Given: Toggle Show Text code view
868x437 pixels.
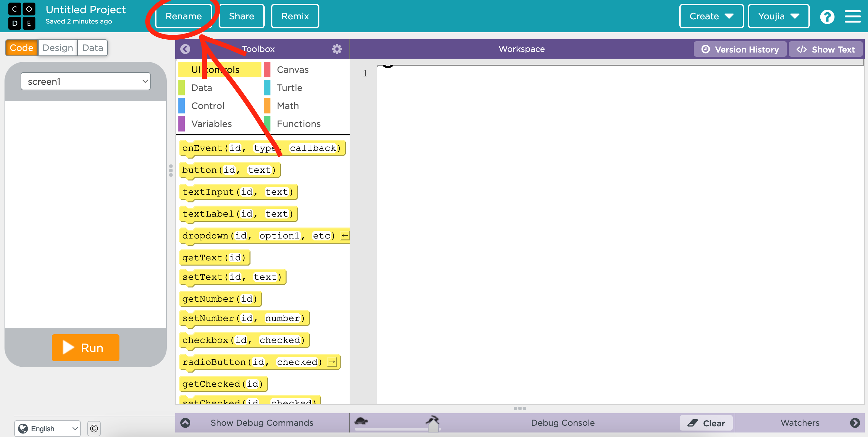Looking at the screenshot, I should (x=826, y=49).
